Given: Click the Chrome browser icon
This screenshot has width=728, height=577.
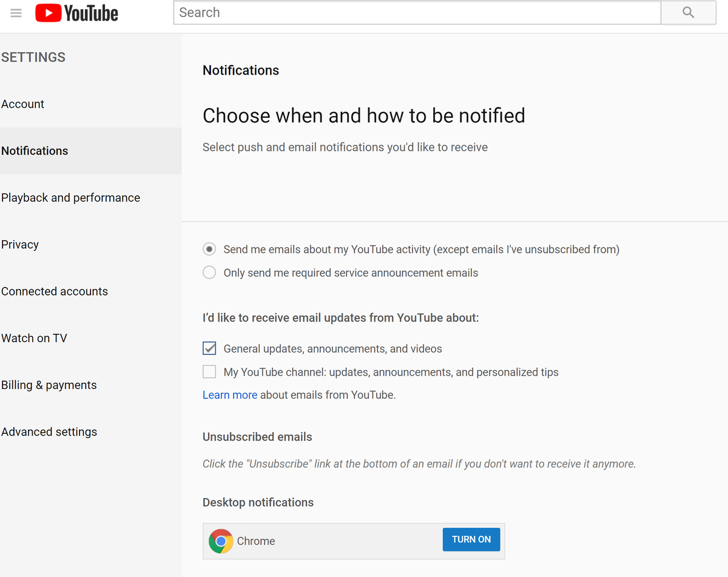Looking at the screenshot, I should pyautogui.click(x=221, y=541).
